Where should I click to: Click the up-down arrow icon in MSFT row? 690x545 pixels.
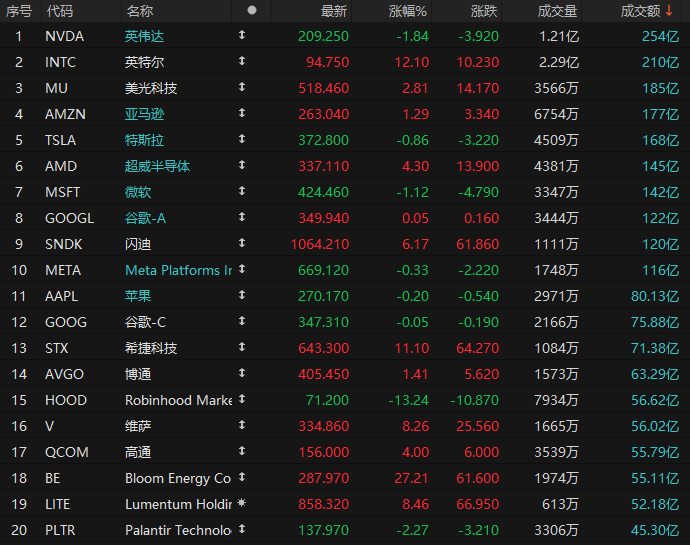point(242,191)
